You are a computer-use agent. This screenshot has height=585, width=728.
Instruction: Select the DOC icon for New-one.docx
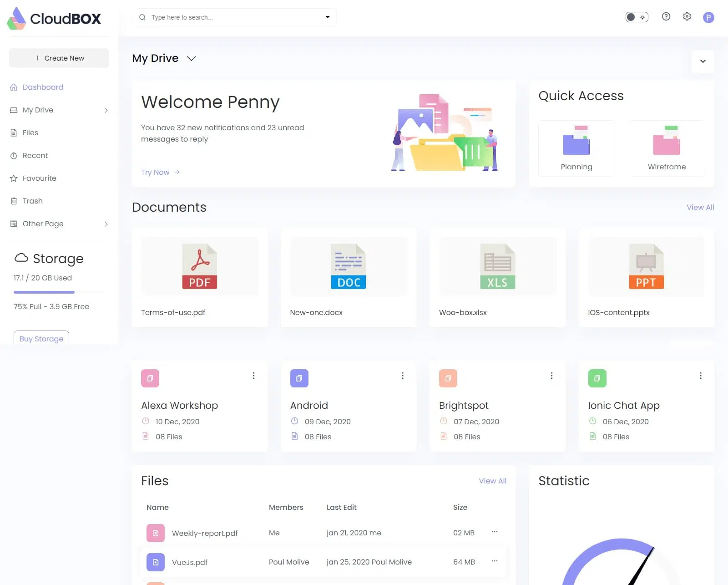[349, 266]
